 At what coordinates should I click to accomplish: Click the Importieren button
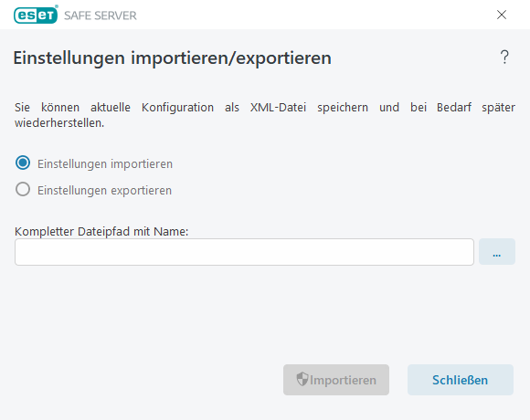pos(336,380)
